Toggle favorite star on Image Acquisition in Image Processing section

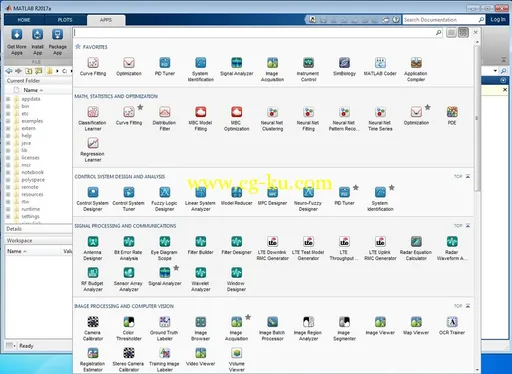(x=248, y=317)
